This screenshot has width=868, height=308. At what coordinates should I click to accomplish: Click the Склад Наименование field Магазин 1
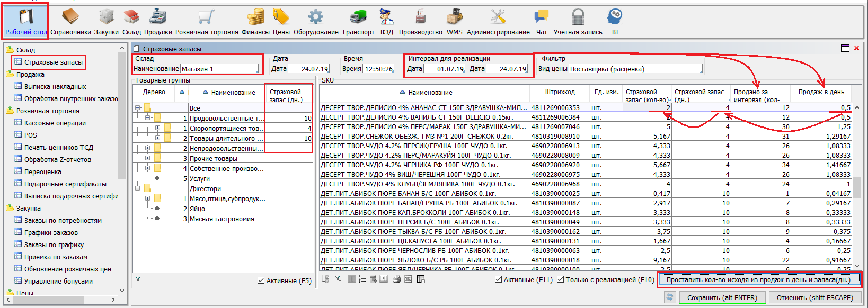219,69
